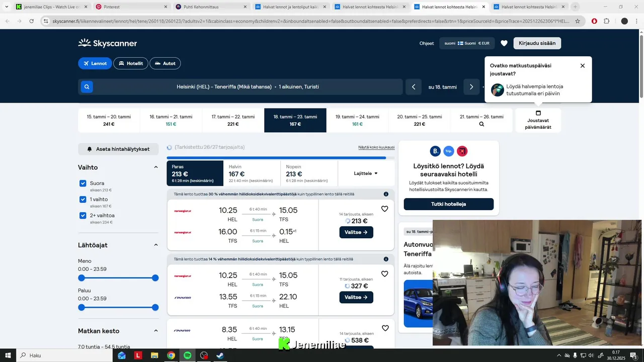Uncheck the 1 vaihto checkbox
This screenshot has height=362, width=644.
point(83,200)
